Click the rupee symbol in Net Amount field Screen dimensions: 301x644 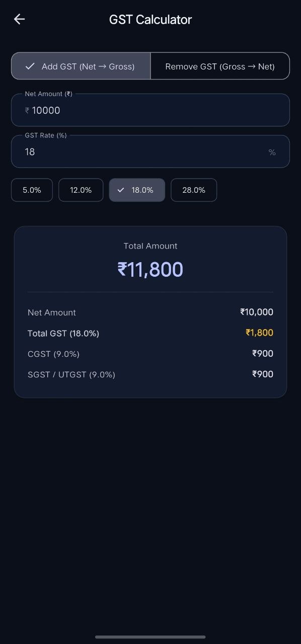click(x=27, y=110)
